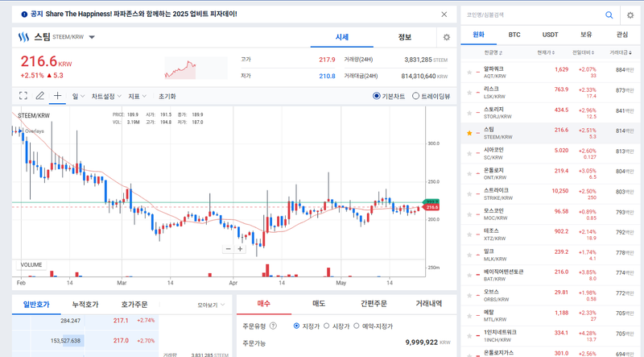Select USDT market tab
This screenshot has height=357, width=644.
(550, 35)
